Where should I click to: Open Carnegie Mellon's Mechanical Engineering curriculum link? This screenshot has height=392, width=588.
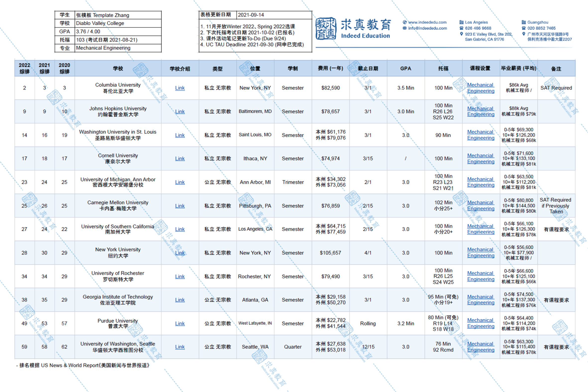point(481,206)
